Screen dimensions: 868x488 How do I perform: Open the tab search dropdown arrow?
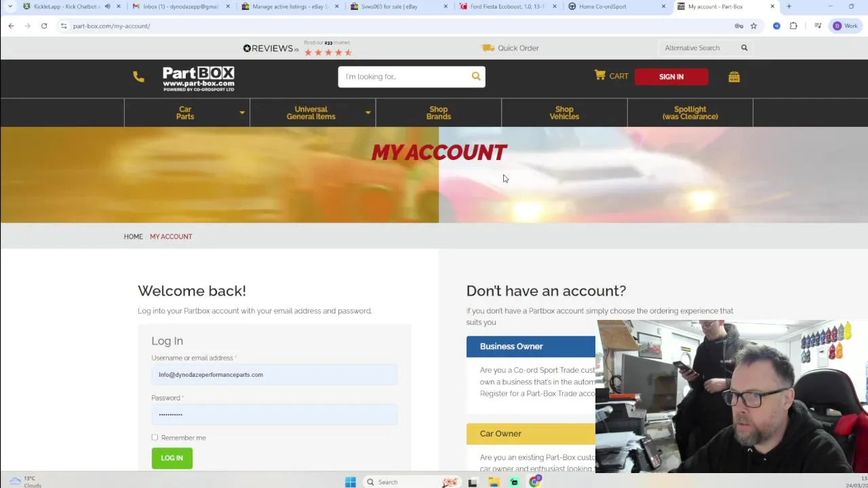tap(9, 6)
